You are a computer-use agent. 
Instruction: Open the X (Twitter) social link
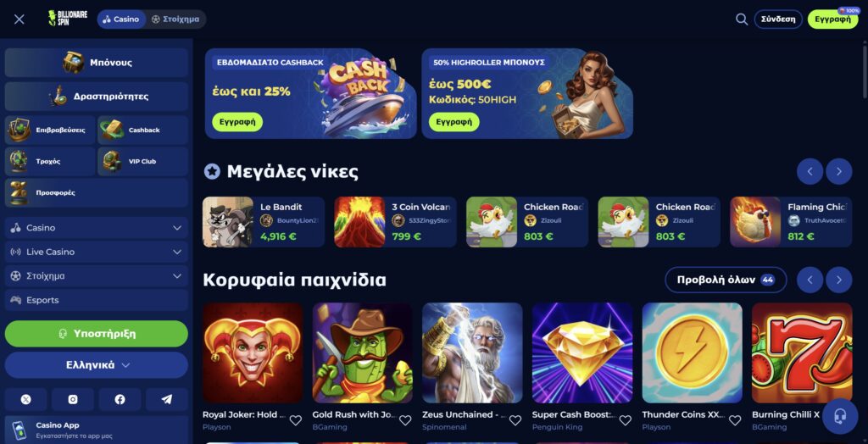tap(26, 399)
